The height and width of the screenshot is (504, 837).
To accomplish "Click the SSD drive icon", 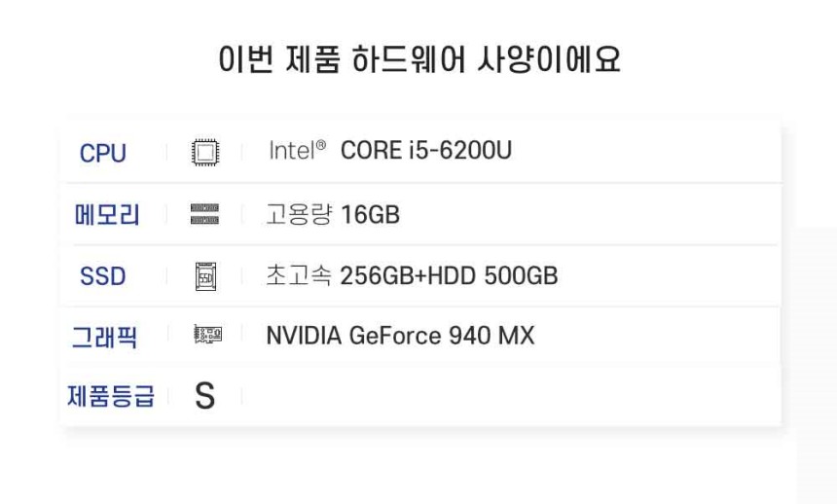I will (206, 276).
